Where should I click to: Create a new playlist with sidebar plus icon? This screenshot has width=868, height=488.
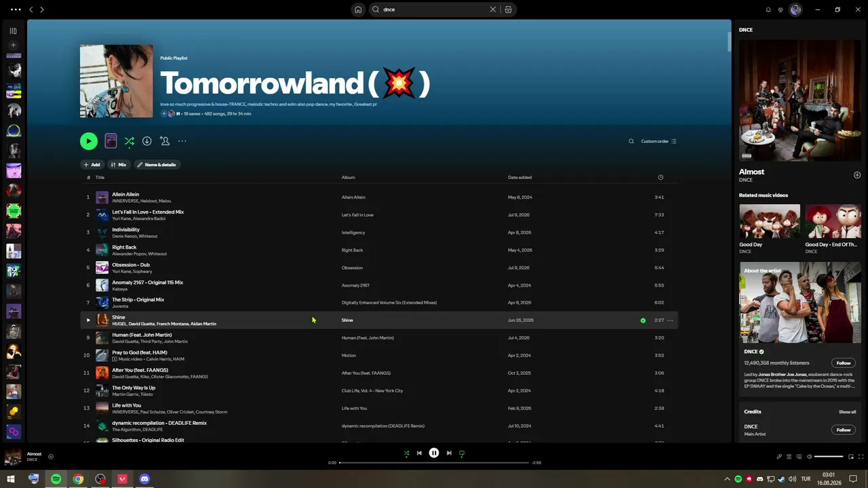13,45
